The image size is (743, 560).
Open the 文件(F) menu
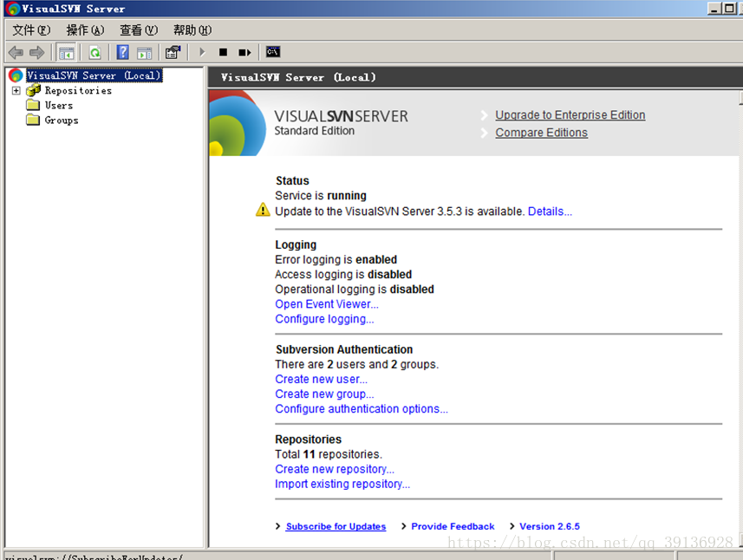[31, 30]
